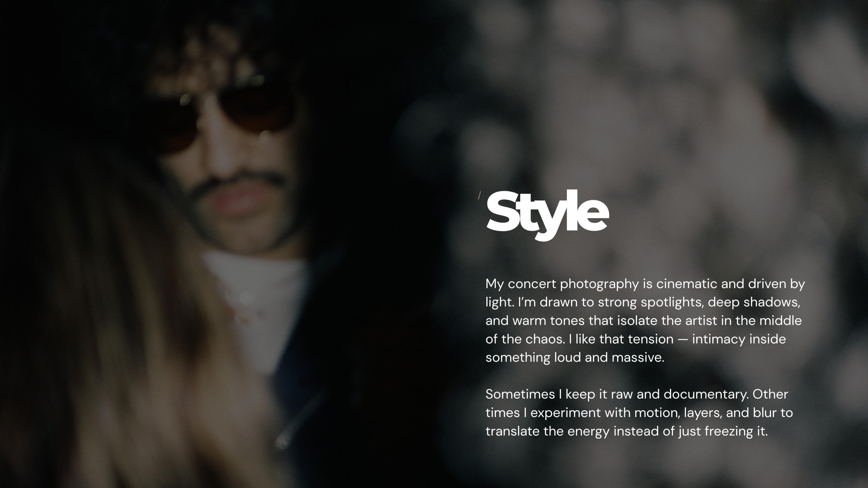Click the word "Sometimes" starting second paragraph
The width and height of the screenshot is (868, 488).
click(x=520, y=394)
